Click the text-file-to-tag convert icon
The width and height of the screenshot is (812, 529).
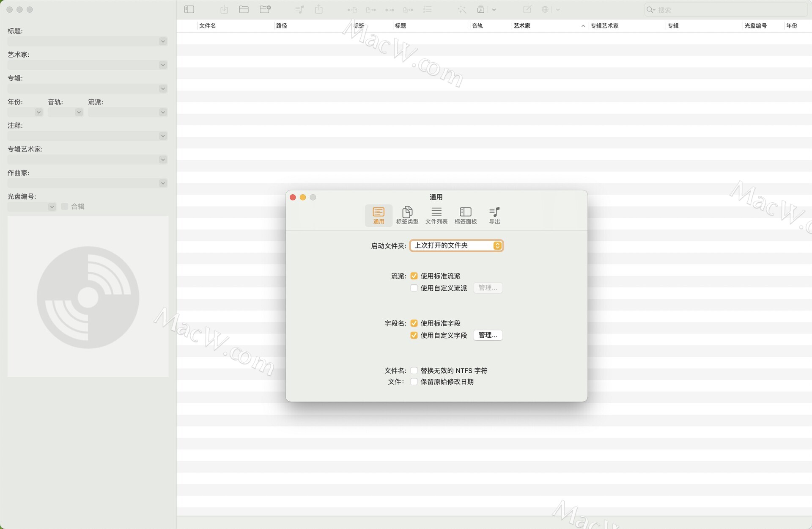click(408, 10)
